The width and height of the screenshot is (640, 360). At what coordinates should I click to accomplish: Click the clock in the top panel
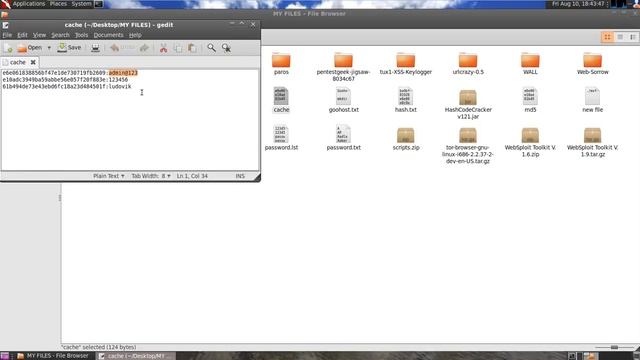pos(578,4)
